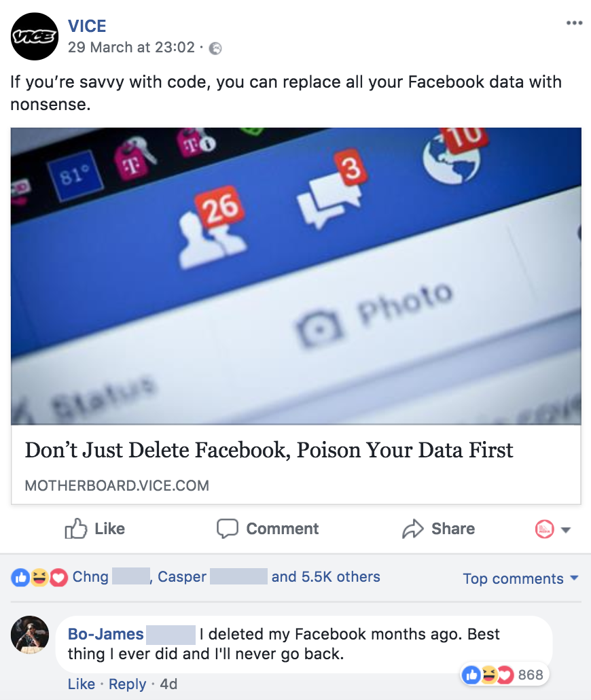Open the article headline about poisoning data
The image size is (591, 700).
click(269, 450)
